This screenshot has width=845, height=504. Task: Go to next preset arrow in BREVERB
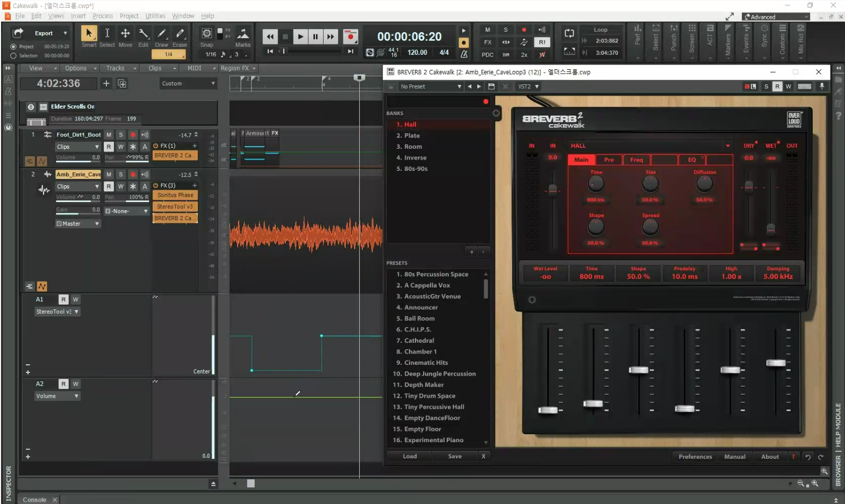click(x=479, y=87)
